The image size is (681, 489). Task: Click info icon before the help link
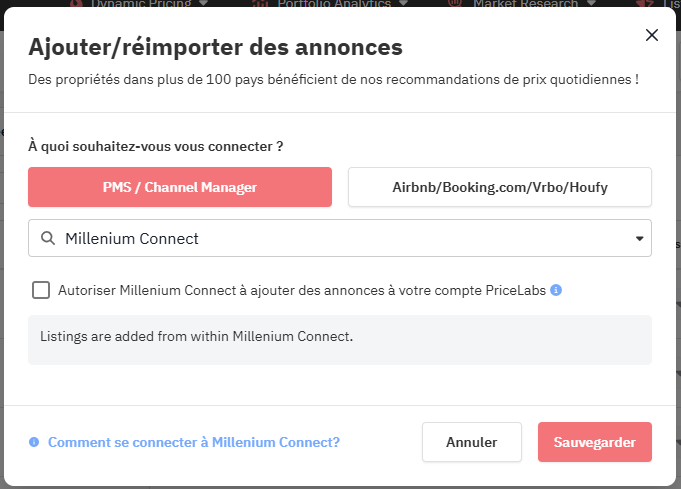pyautogui.click(x=34, y=442)
